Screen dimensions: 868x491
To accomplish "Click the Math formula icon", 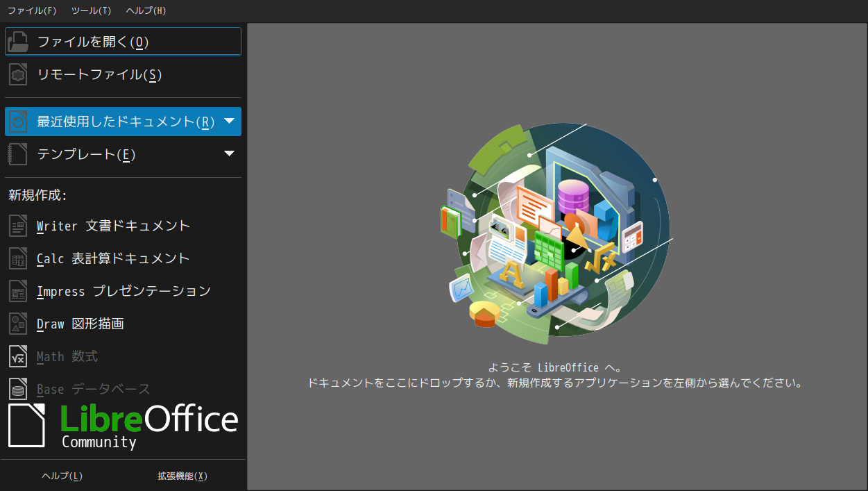I will coord(18,356).
